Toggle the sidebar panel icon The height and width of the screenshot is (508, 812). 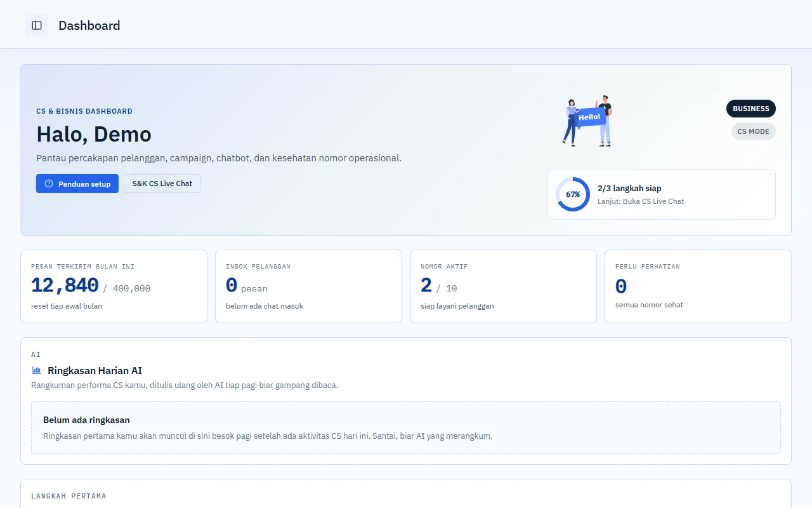tap(37, 25)
